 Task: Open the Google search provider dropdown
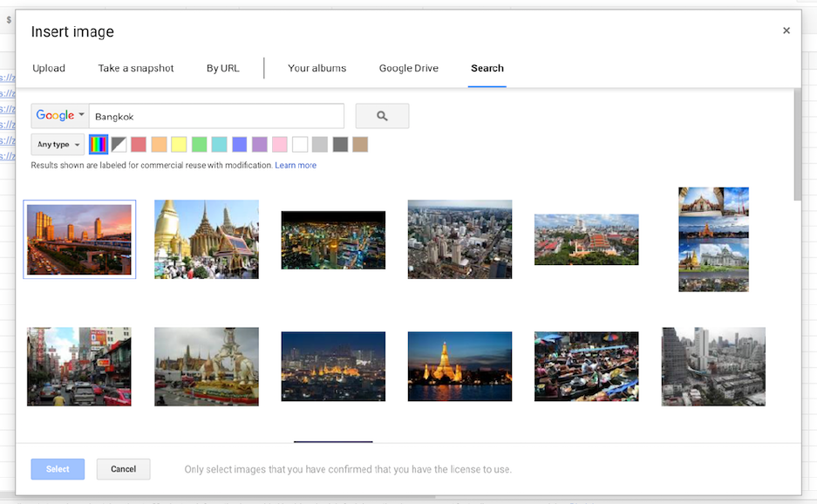coord(60,116)
